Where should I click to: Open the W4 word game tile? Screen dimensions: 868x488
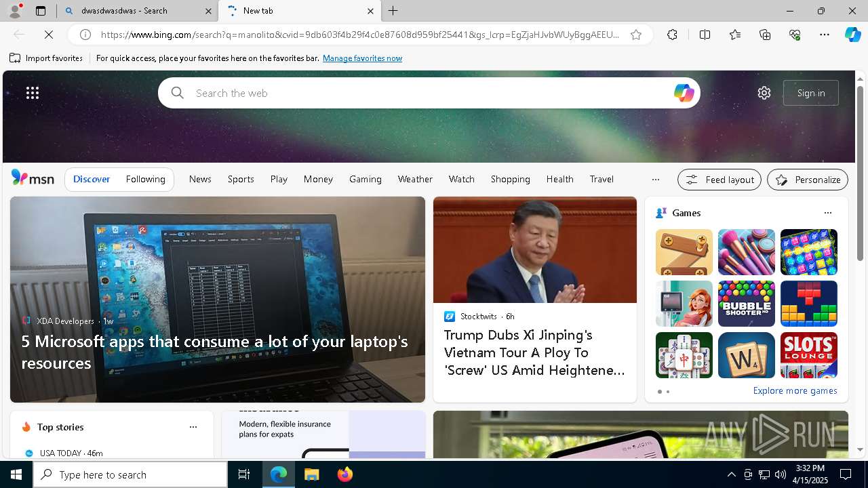[747, 355]
